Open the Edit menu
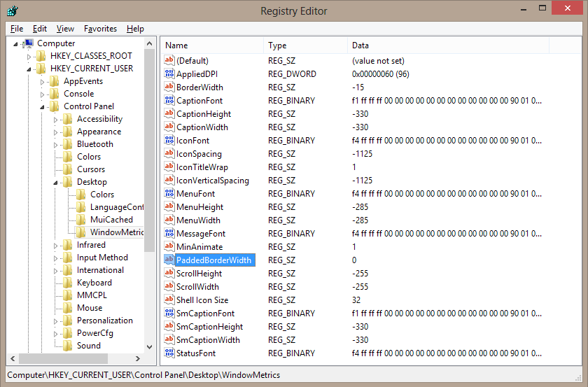 [40, 29]
